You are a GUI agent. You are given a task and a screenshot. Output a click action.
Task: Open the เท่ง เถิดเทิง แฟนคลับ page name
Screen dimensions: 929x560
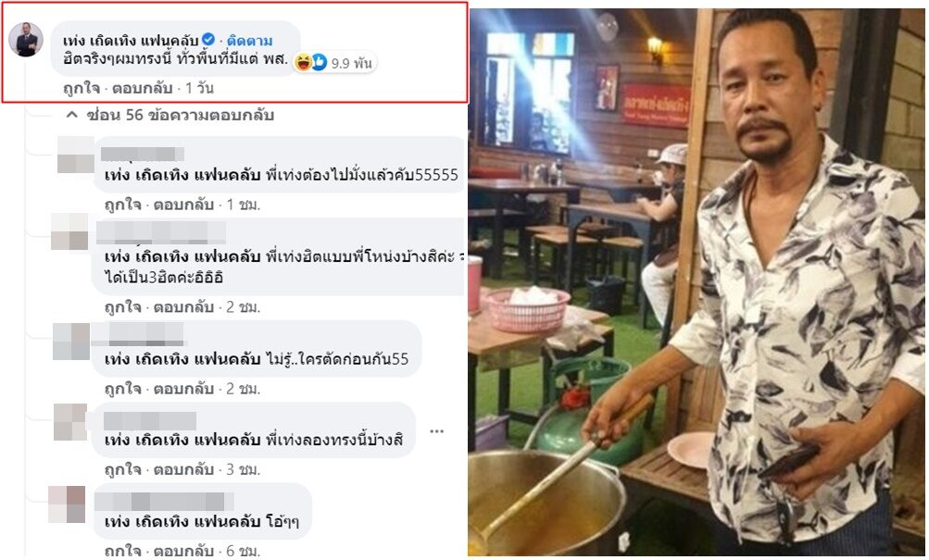pyautogui.click(x=131, y=40)
